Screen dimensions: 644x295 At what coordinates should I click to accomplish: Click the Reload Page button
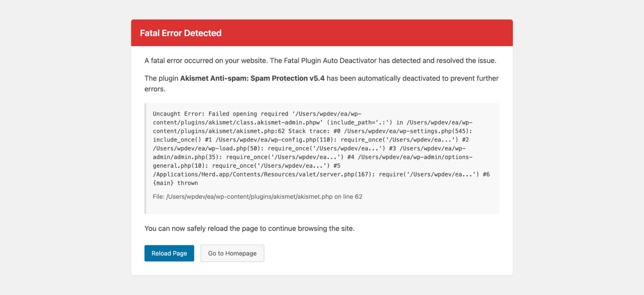(169, 253)
